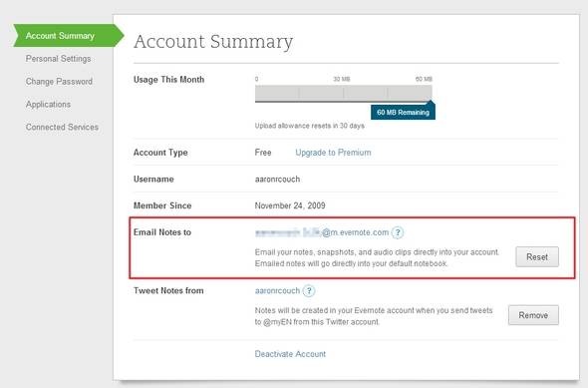Open help icon beside Tweet Notes aaronrcouch
Viewport: 588px width, 388px height.
[x=309, y=291]
